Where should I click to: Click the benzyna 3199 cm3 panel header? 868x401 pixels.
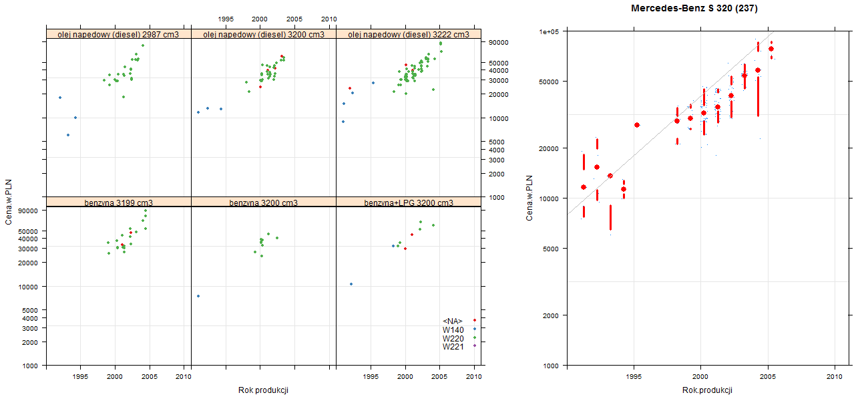(118, 202)
